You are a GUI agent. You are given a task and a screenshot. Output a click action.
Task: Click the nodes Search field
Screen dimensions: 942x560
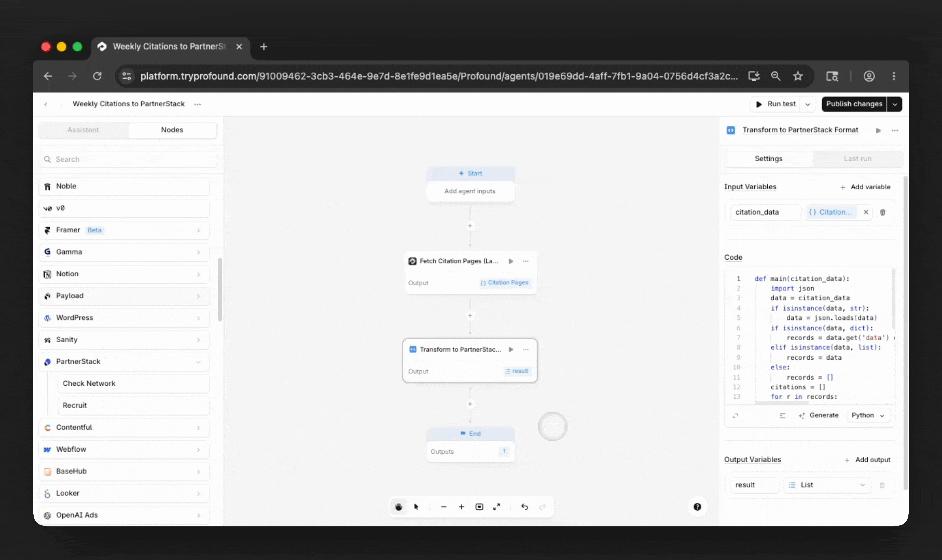[x=128, y=159]
